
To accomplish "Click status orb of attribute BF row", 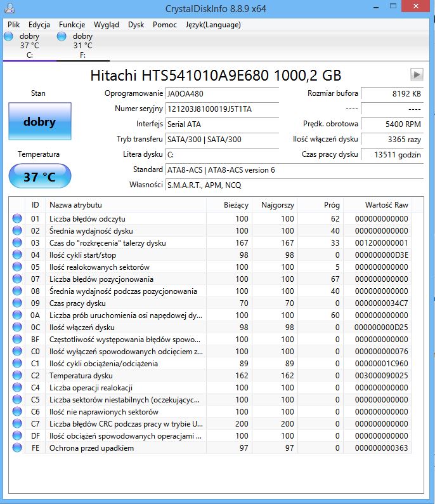I will pos(17,339).
